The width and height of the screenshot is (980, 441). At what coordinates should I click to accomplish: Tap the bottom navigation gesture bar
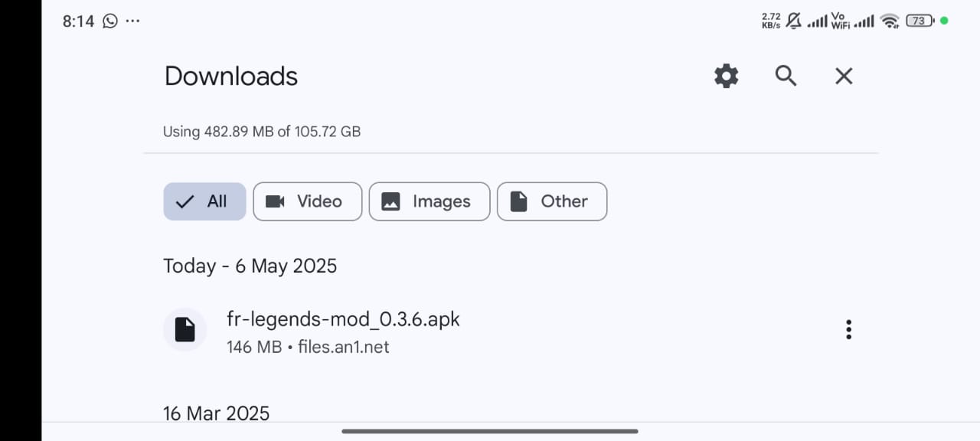click(490, 431)
